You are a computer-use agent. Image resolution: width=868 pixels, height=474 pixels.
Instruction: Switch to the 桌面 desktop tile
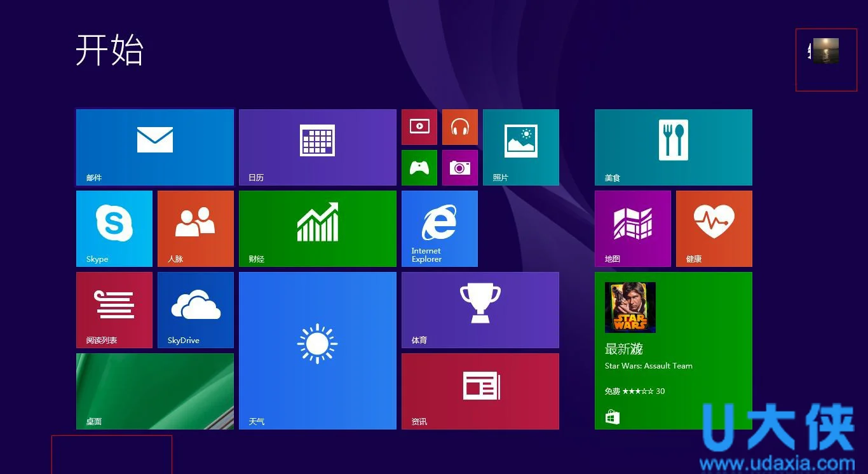tap(154, 391)
